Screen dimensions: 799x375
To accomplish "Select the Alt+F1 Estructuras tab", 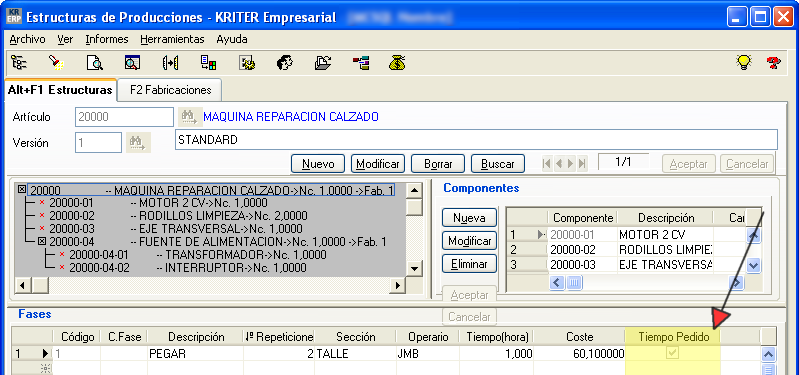I will (x=60, y=90).
